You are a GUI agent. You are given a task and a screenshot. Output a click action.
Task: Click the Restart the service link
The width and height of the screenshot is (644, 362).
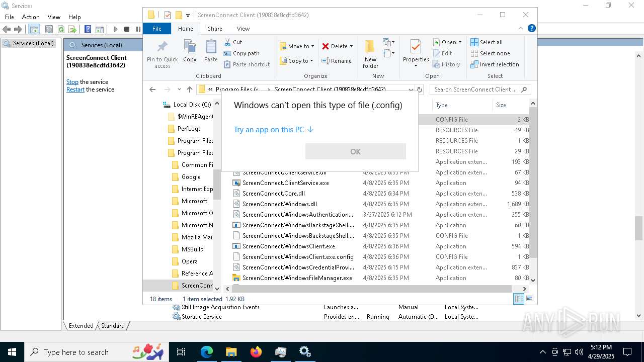75,89
